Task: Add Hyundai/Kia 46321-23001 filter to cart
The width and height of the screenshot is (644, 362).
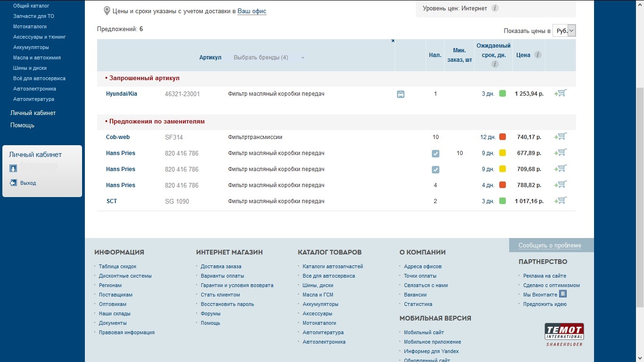Action: [561, 93]
